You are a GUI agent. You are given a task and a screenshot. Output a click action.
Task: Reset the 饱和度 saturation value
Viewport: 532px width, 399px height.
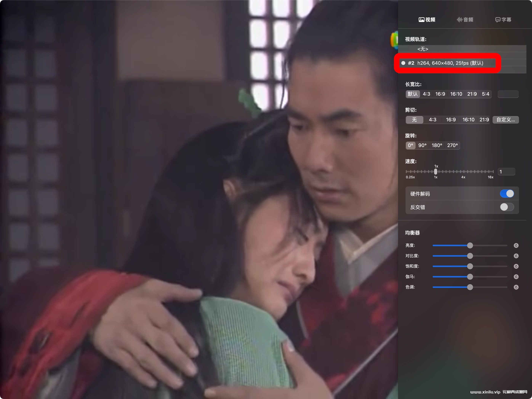click(x=516, y=266)
